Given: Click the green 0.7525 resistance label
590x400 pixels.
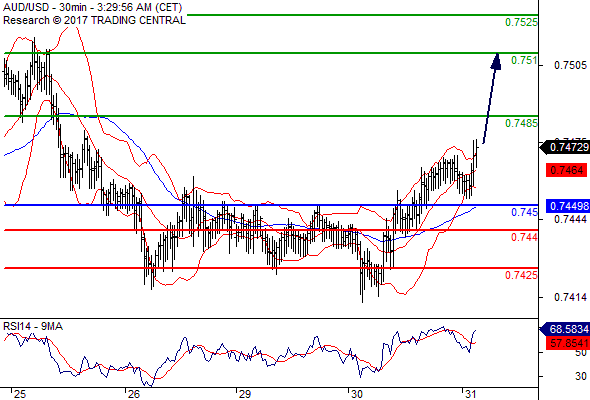Looking at the screenshot, I should [521, 22].
